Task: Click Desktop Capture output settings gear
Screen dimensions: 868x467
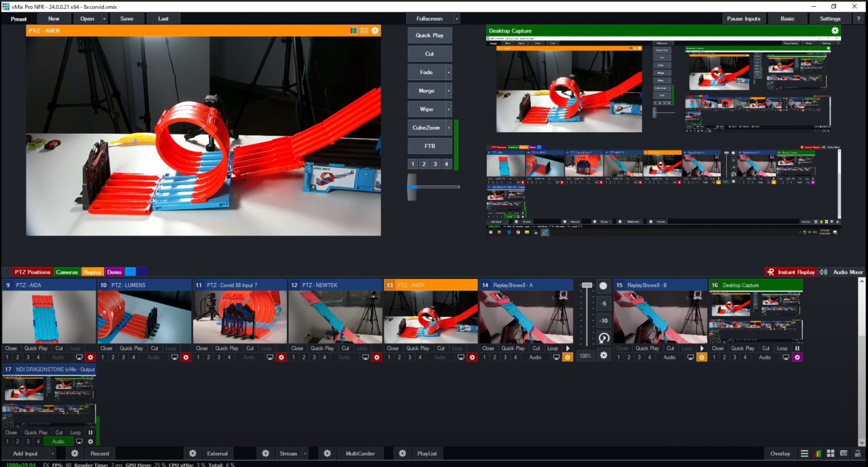Action: pyautogui.click(x=835, y=31)
